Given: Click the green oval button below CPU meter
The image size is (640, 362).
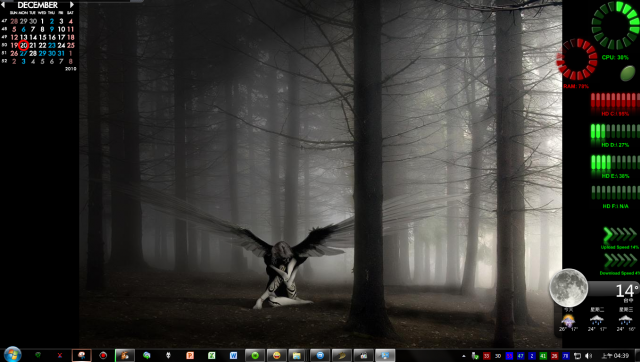Looking at the screenshot, I should coord(628,73).
